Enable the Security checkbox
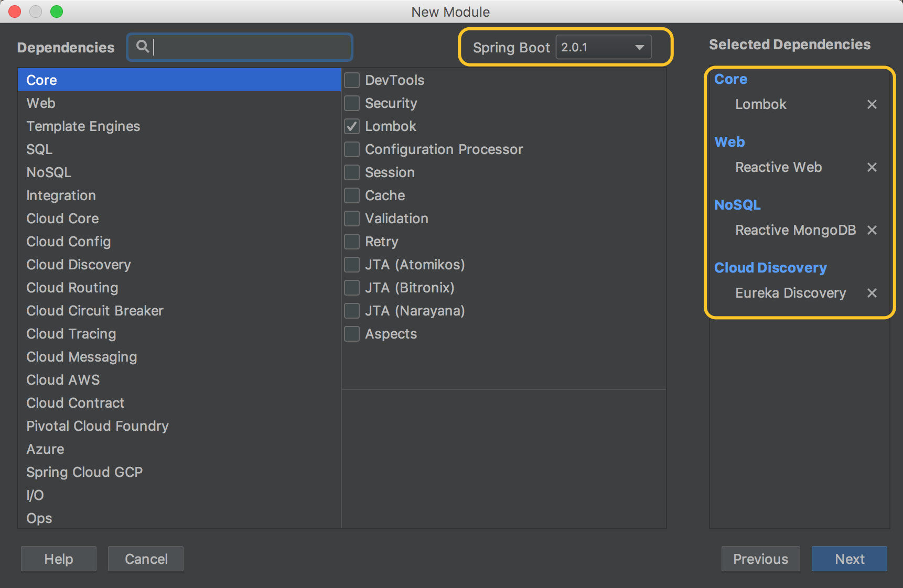Screen dimensions: 903x588 pyautogui.click(x=352, y=103)
